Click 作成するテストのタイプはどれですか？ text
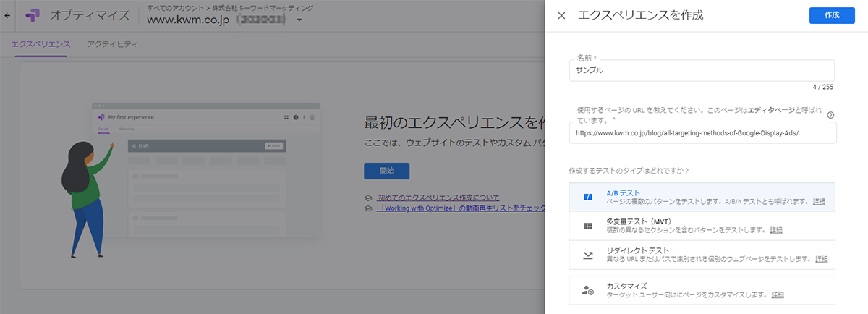The width and height of the screenshot is (868, 314). coord(629,171)
